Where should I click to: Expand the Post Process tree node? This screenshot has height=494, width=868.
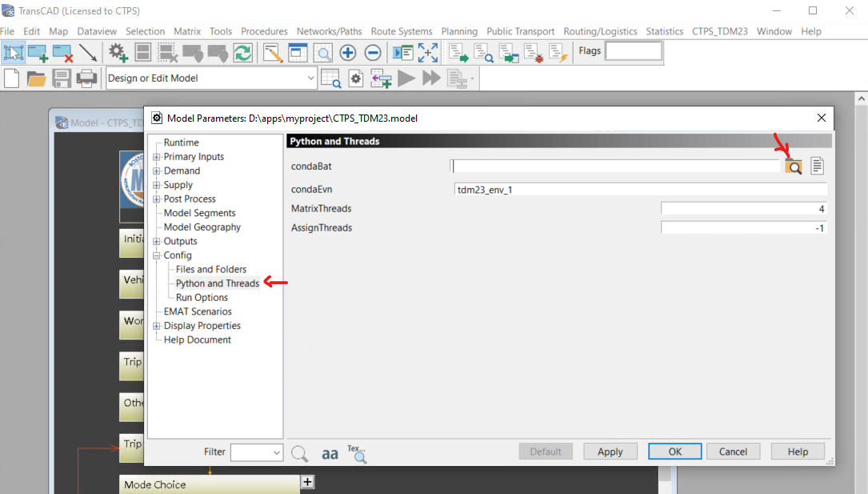(x=157, y=199)
